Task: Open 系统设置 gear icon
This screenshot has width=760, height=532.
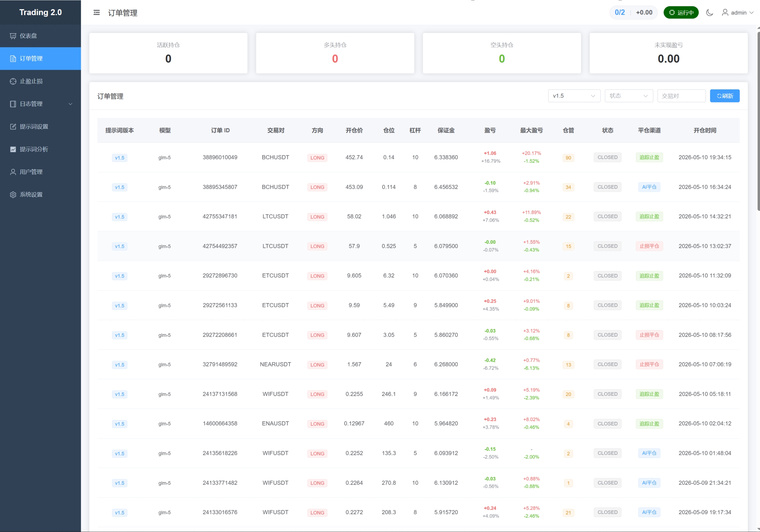Action: click(x=13, y=195)
